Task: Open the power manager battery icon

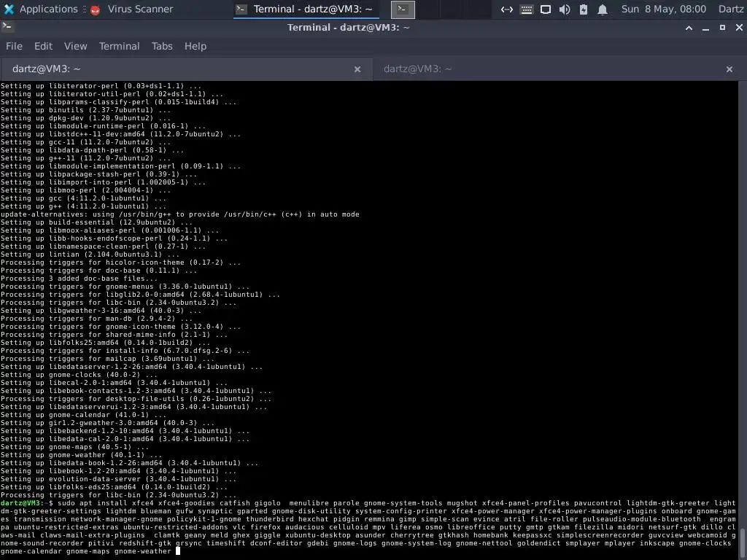Action: (584, 9)
